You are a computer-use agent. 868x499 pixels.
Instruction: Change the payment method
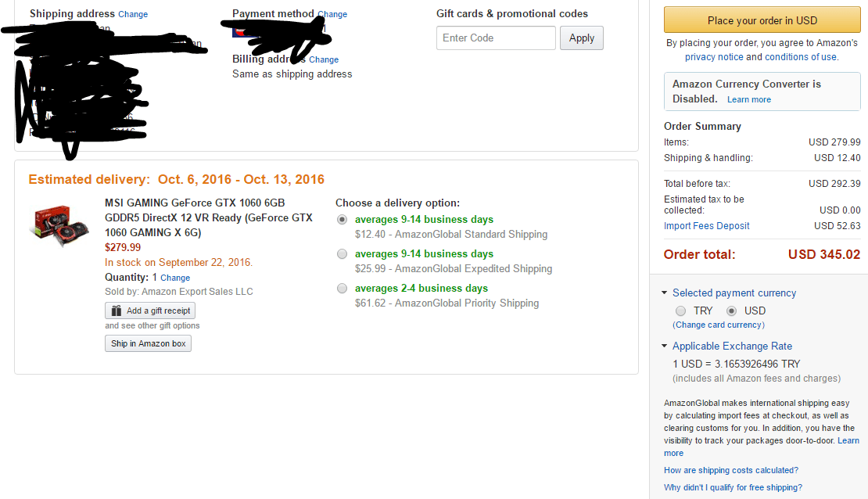pyautogui.click(x=332, y=14)
